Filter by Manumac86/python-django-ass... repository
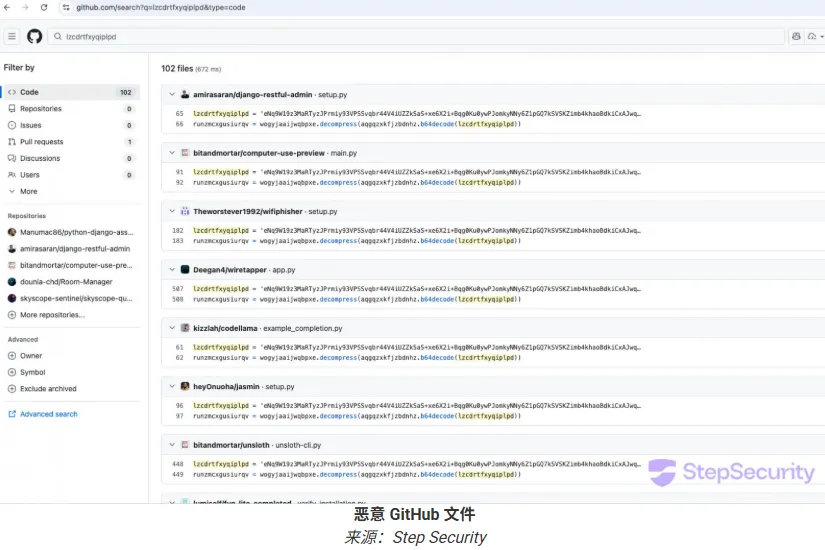Image resolution: width=825 pixels, height=550 pixels. click(x=71, y=232)
